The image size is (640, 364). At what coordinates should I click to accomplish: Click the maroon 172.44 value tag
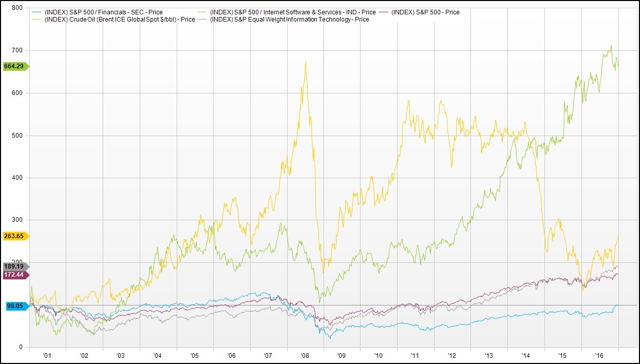(x=16, y=275)
